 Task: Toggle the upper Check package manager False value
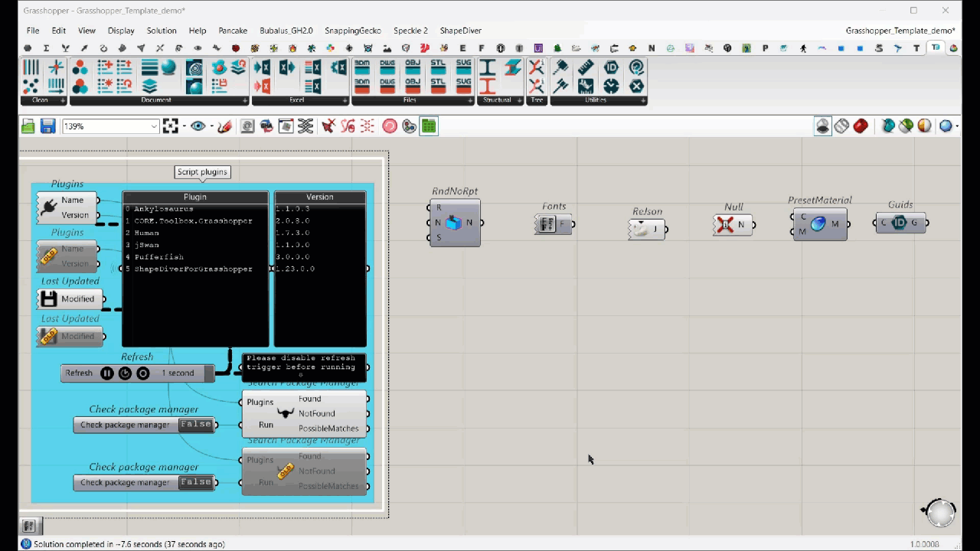(x=196, y=425)
